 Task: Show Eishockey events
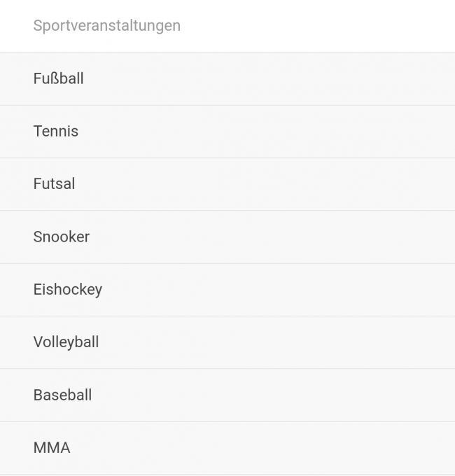pos(227,289)
